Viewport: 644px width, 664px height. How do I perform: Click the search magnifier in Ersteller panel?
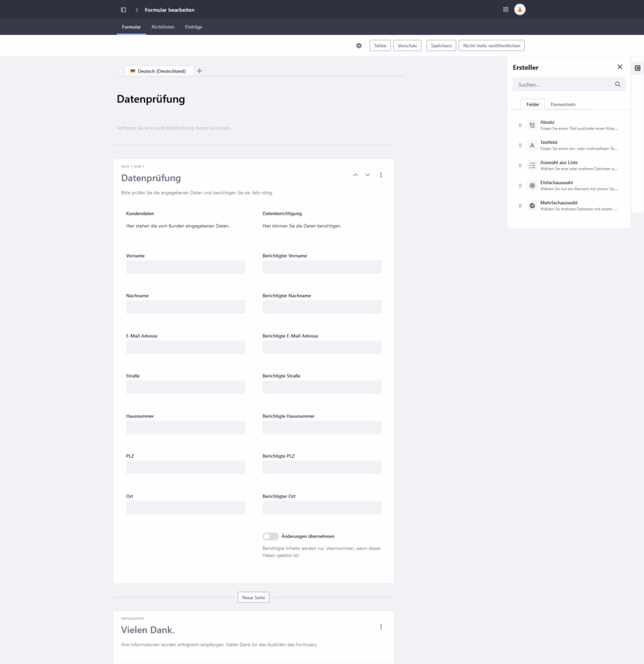tap(617, 84)
